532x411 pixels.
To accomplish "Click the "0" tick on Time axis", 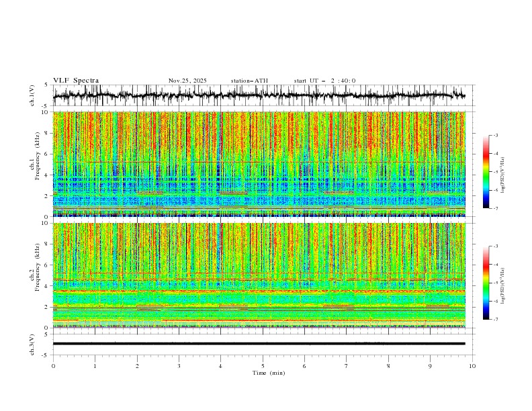I will (53, 366).
